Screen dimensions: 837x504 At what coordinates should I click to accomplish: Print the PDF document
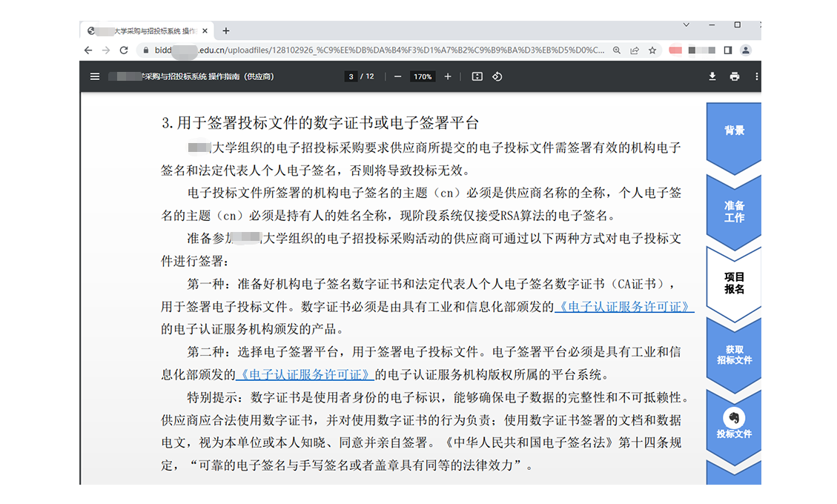(x=735, y=76)
